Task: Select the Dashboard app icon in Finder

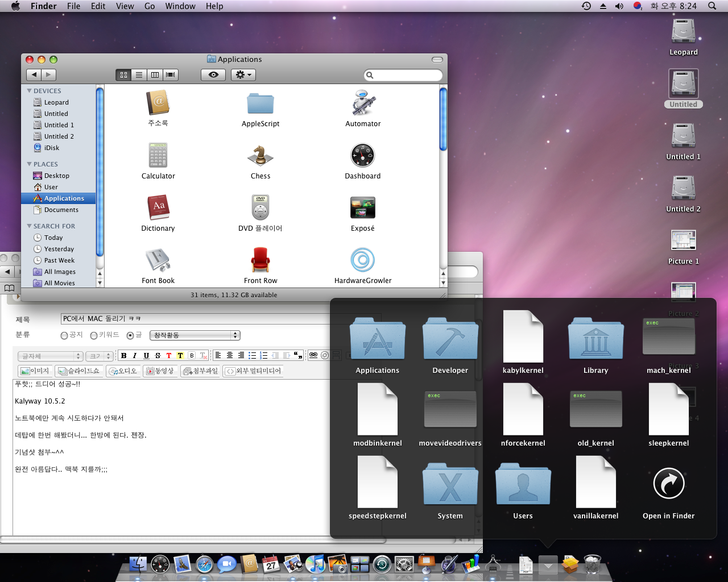Action: [x=363, y=156]
